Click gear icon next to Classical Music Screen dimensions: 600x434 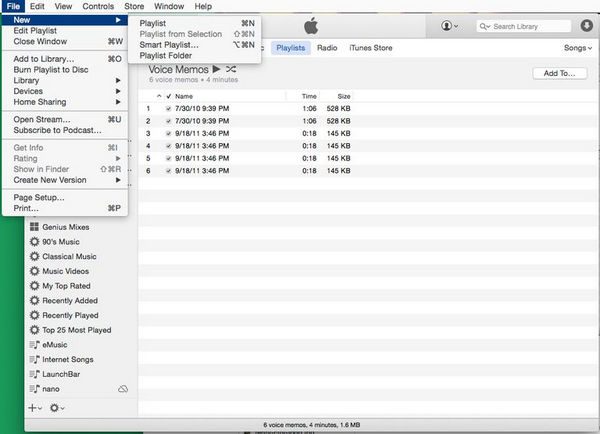(x=34, y=256)
